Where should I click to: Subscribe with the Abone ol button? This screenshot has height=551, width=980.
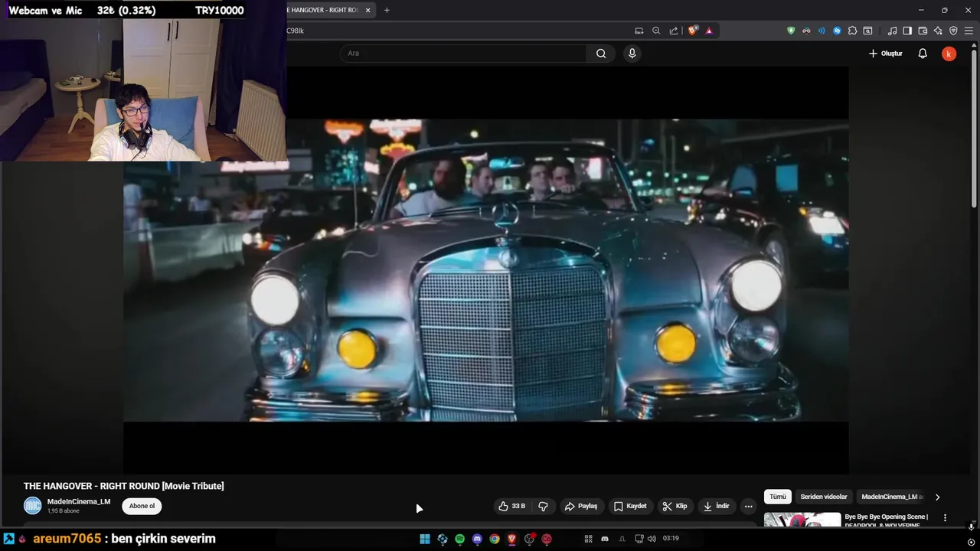[x=142, y=506]
